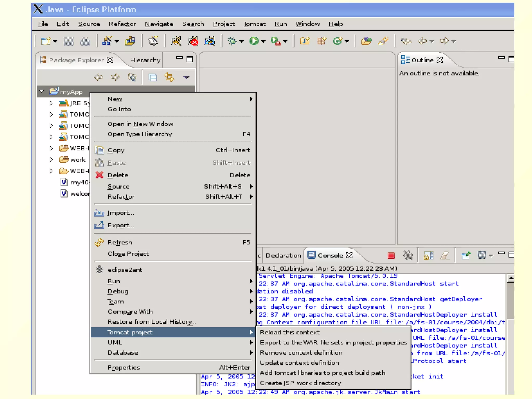Click Remove All Terminated Launches icon
The image size is (532, 399).
click(x=408, y=256)
